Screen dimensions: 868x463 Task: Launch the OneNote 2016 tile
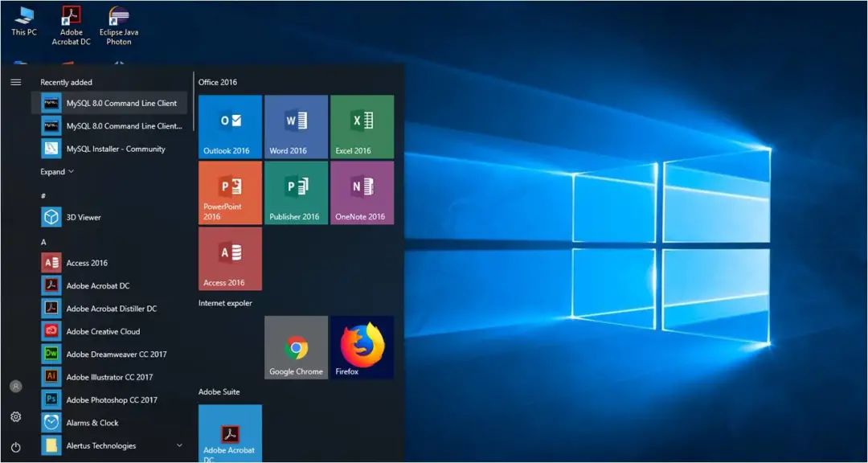tap(362, 193)
